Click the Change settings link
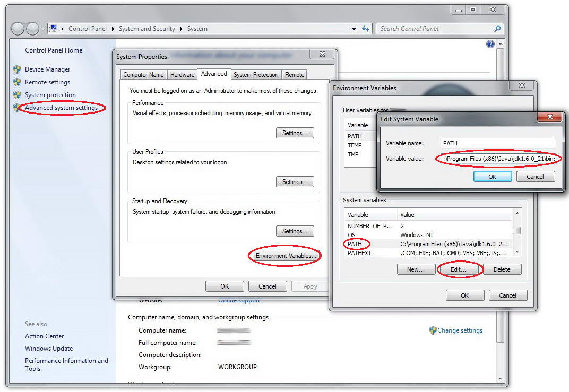 click(x=460, y=330)
